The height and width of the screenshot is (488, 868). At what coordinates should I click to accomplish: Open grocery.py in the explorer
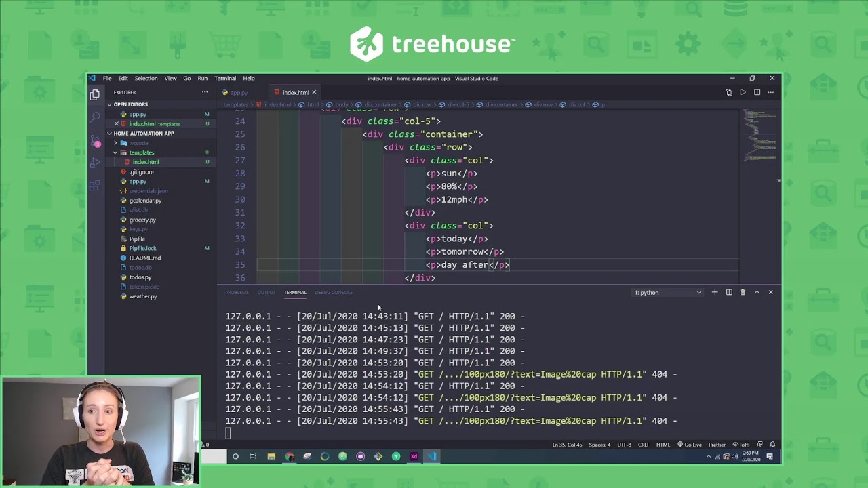click(142, 220)
